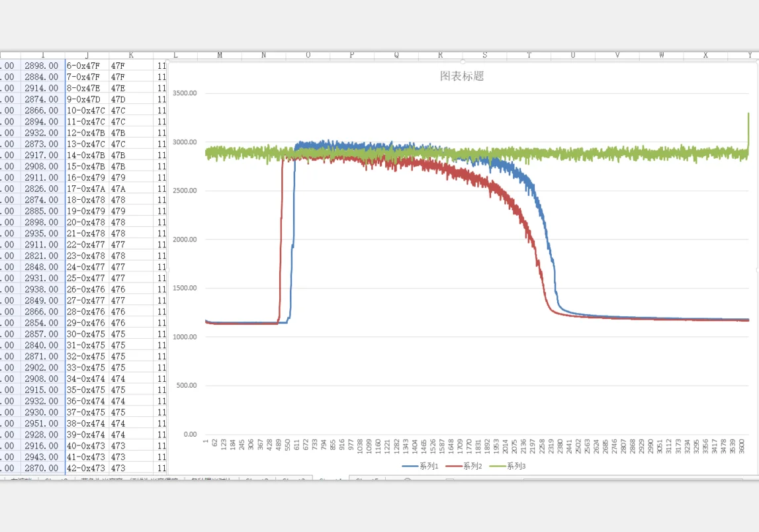Select cell containing 7-0x47F
759x532 pixels.
coord(87,77)
